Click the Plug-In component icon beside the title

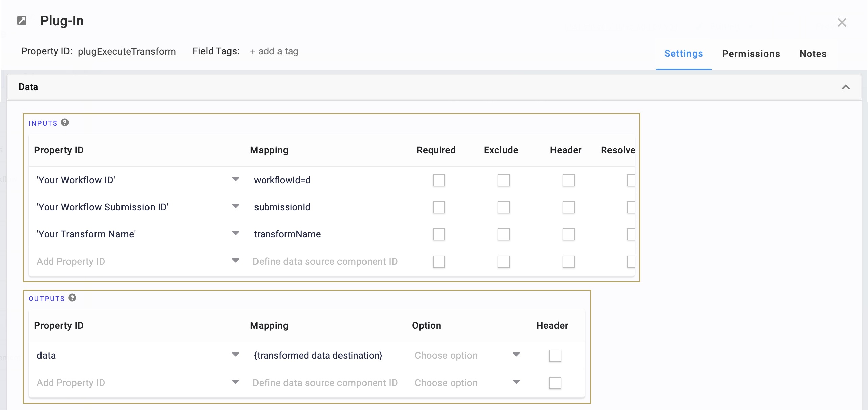click(22, 21)
